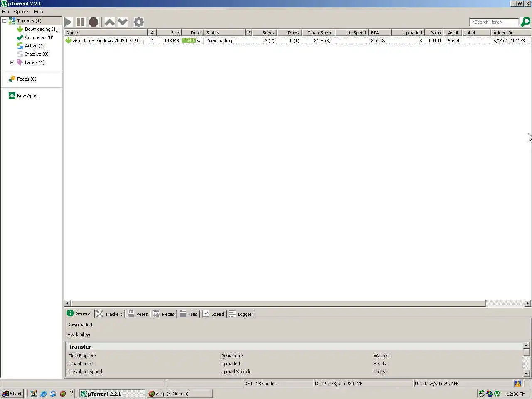Click the Active arrows icon in the sidebar
The image size is (532, 399).
(20, 46)
